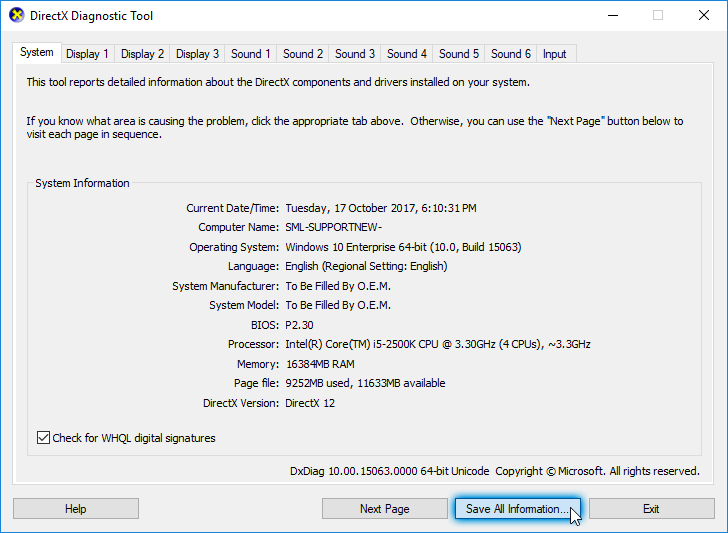
Task: Click the System Model To Be Filled value
Action: pyautogui.click(x=338, y=306)
